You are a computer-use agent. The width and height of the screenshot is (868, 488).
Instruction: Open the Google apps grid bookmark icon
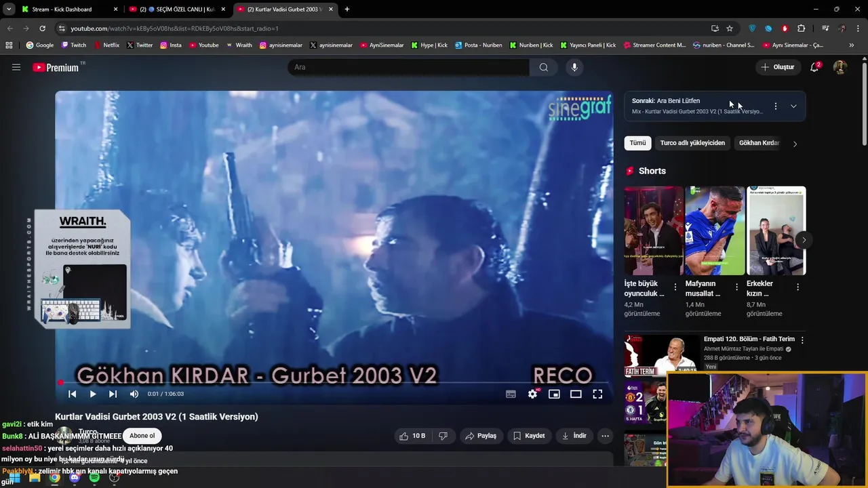point(9,45)
